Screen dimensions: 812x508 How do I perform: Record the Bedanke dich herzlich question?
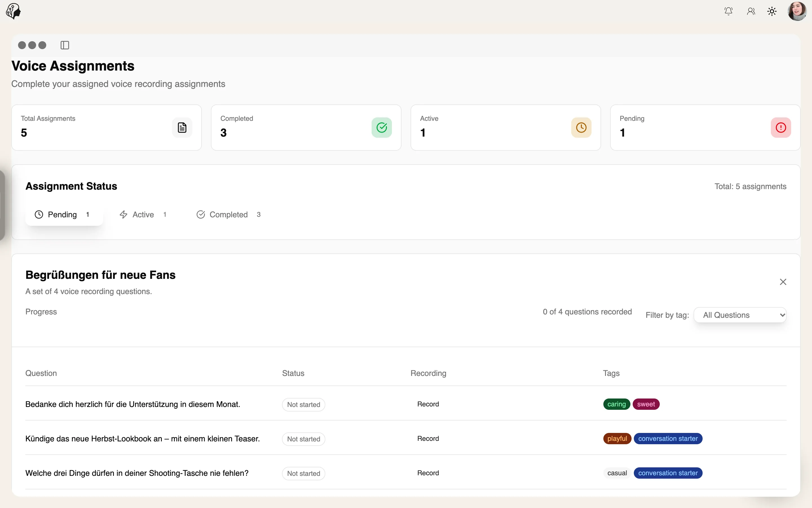pos(428,404)
